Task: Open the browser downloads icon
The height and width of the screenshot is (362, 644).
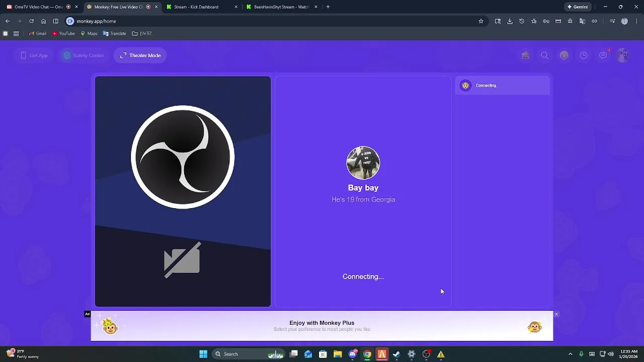Action: coord(510,21)
